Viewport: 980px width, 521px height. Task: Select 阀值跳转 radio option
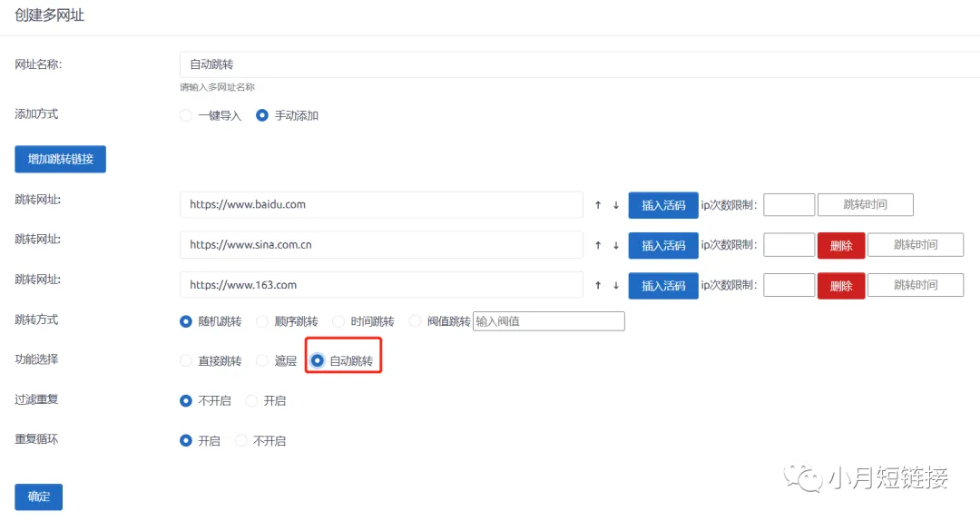point(416,321)
